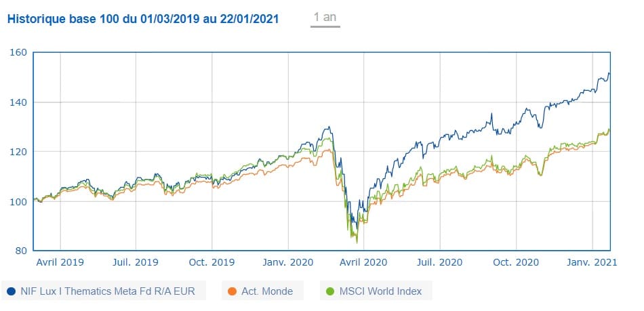The height and width of the screenshot is (311, 644).
Task: Click the "Oct. 2020" x-axis label
Action: pyautogui.click(x=516, y=261)
